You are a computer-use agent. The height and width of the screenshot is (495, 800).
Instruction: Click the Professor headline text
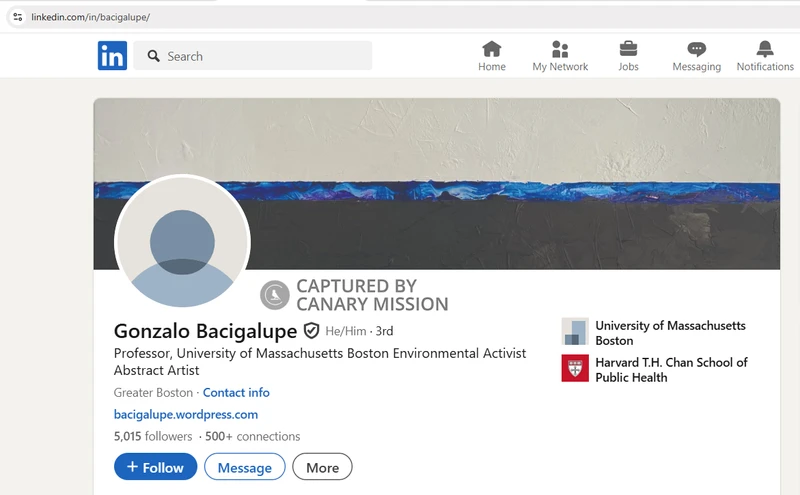(320, 361)
